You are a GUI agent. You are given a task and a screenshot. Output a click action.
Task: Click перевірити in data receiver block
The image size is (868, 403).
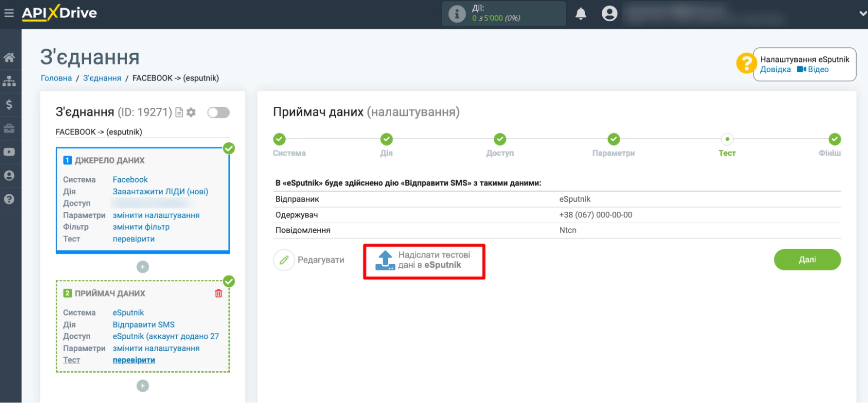click(x=134, y=360)
